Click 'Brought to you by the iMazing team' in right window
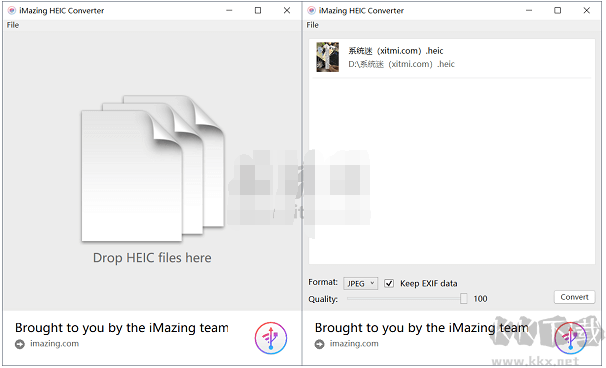606x368 pixels. click(x=422, y=328)
